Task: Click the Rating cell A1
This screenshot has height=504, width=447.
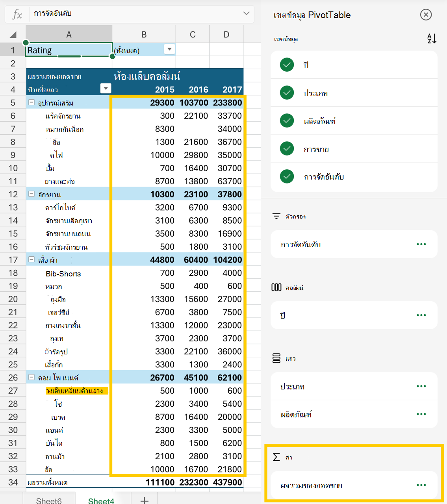Action: (x=69, y=50)
